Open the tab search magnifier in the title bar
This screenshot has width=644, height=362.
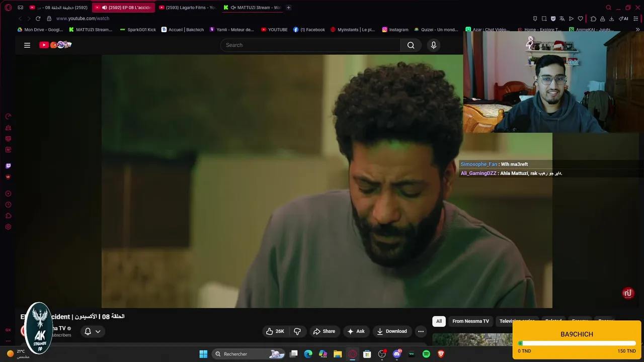[608, 8]
